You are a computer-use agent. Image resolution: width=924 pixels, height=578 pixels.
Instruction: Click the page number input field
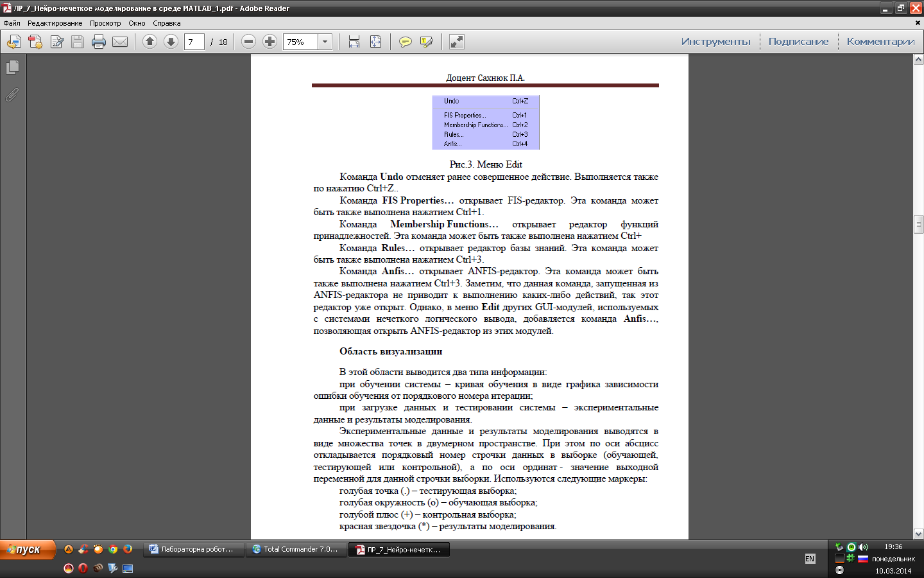194,42
